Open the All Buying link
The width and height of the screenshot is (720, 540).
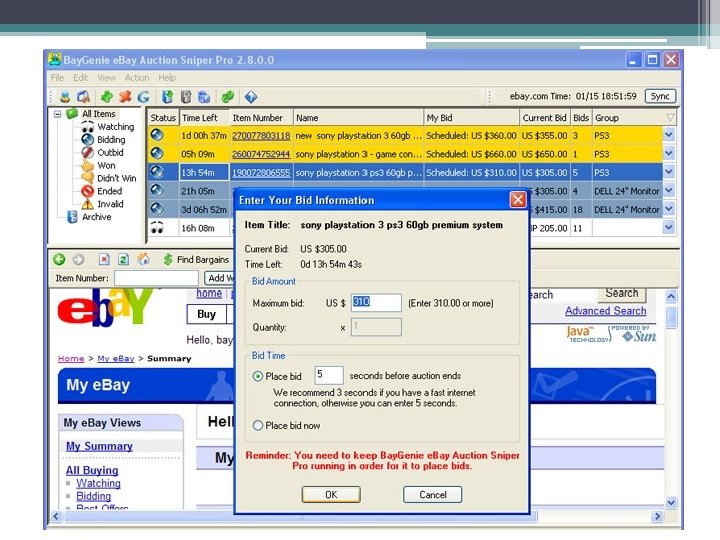point(92,470)
